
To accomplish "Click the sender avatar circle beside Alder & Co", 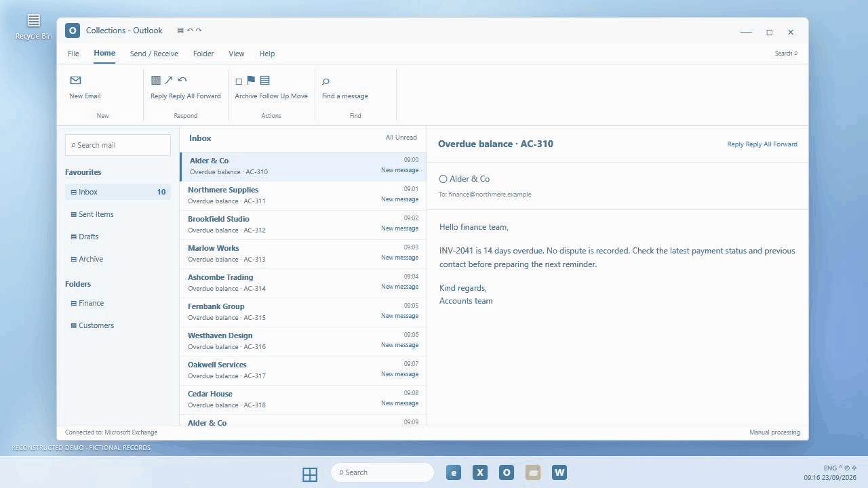I will (443, 179).
